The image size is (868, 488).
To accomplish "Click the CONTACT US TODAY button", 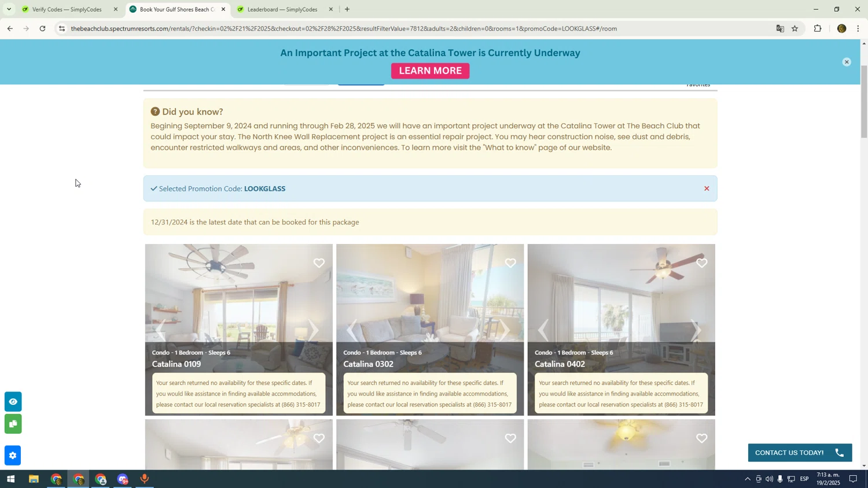I will [800, 453].
